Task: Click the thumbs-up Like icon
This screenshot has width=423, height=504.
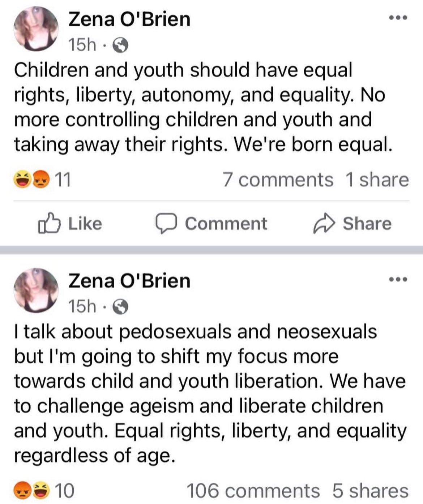Action: tap(50, 223)
